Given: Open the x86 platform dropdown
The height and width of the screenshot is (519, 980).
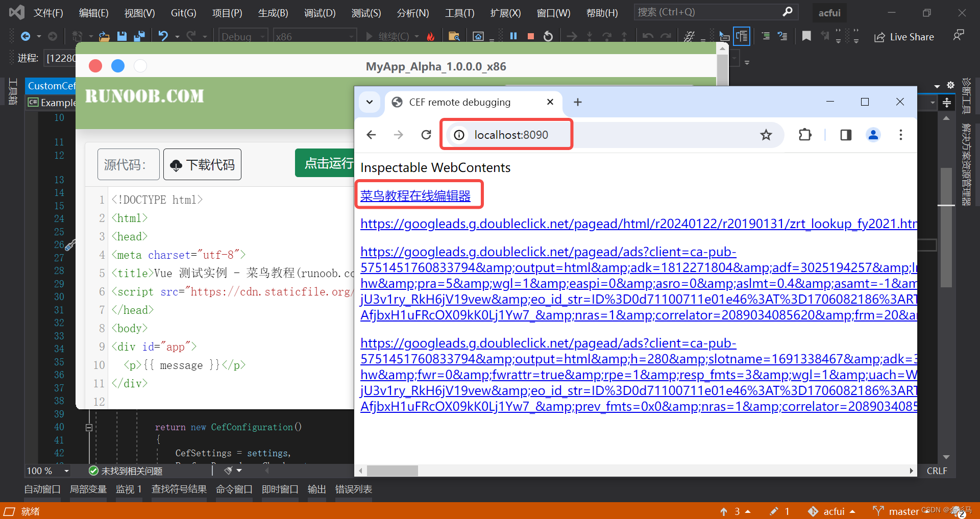Looking at the screenshot, I should 314,36.
